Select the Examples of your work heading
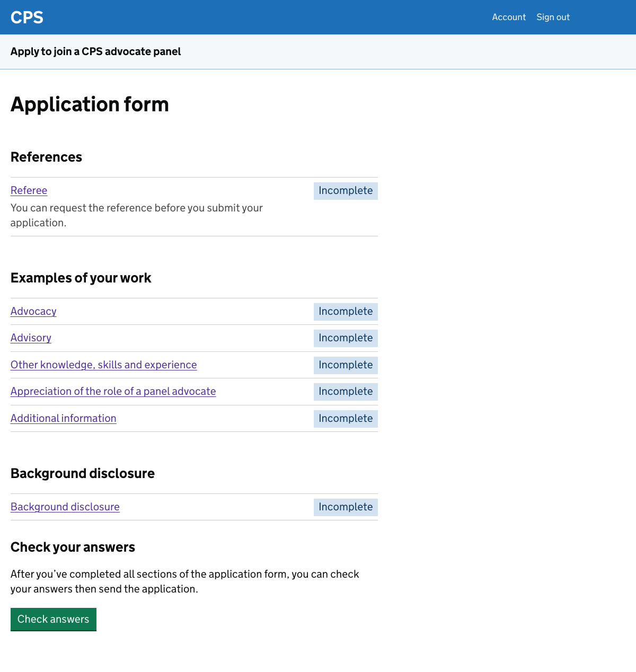 coord(81,278)
